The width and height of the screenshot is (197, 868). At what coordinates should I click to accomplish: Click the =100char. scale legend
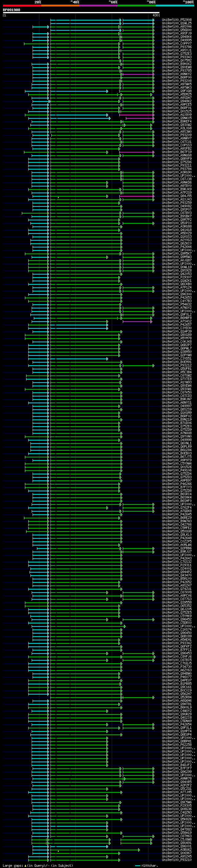pos(147,865)
